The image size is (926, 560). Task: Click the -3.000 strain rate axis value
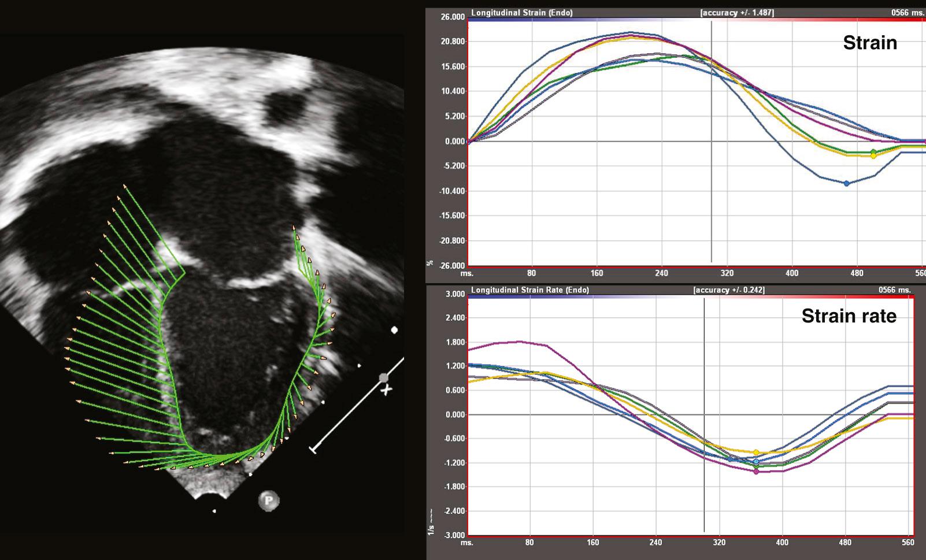(x=454, y=535)
